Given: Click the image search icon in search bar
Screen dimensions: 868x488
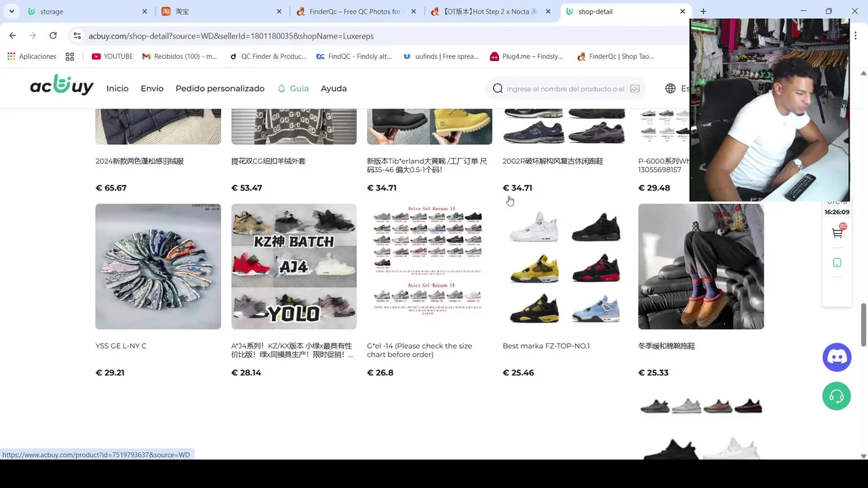Looking at the screenshot, I should (635, 88).
